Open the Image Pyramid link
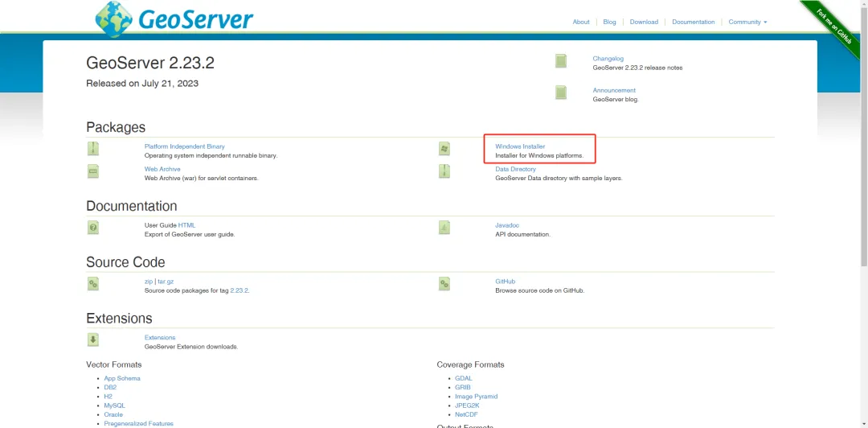868x428 pixels. pyautogui.click(x=476, y=397)
